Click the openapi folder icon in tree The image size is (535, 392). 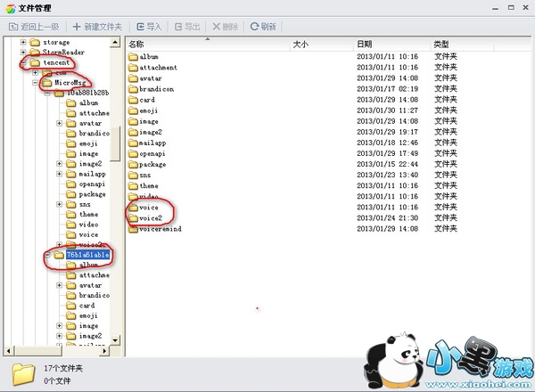coord(71,184)
